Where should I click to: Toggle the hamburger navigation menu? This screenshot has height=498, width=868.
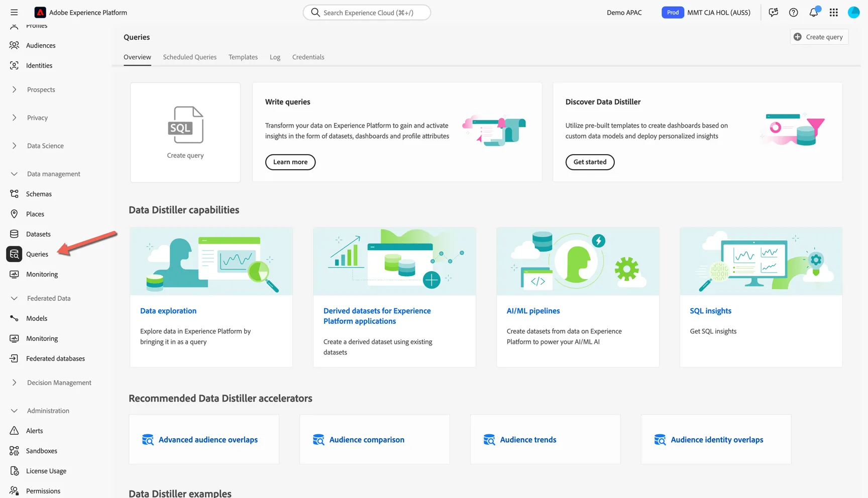pyautogui.click(x=14, y=13)
